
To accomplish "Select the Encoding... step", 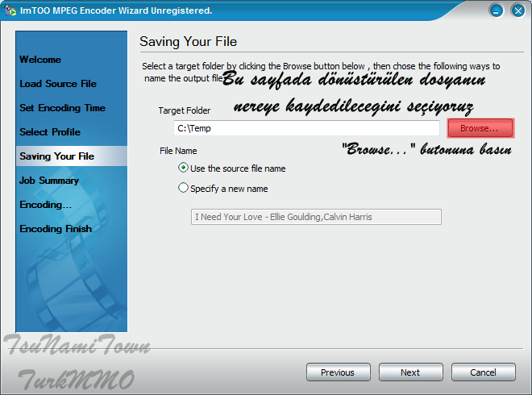I will 45,205.
